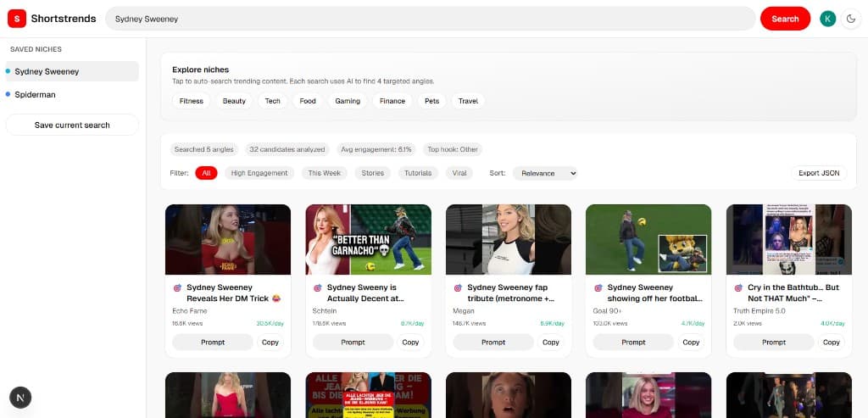This screenshot has width=868, height=418.
Task: Click the round N badge at the bottom left
Action: 20,398
